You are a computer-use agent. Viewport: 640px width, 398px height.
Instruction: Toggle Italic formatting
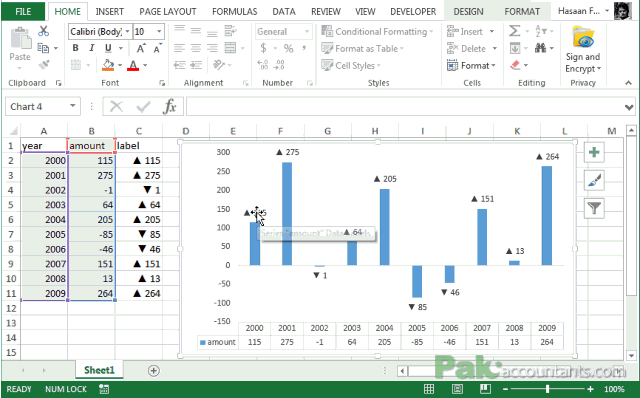[91, 48]
